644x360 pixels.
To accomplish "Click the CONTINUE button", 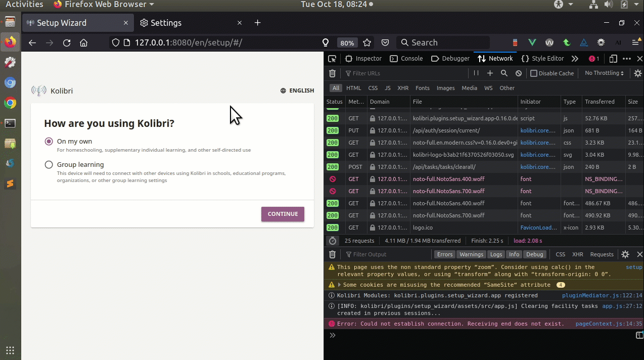I will pos(283,214).
